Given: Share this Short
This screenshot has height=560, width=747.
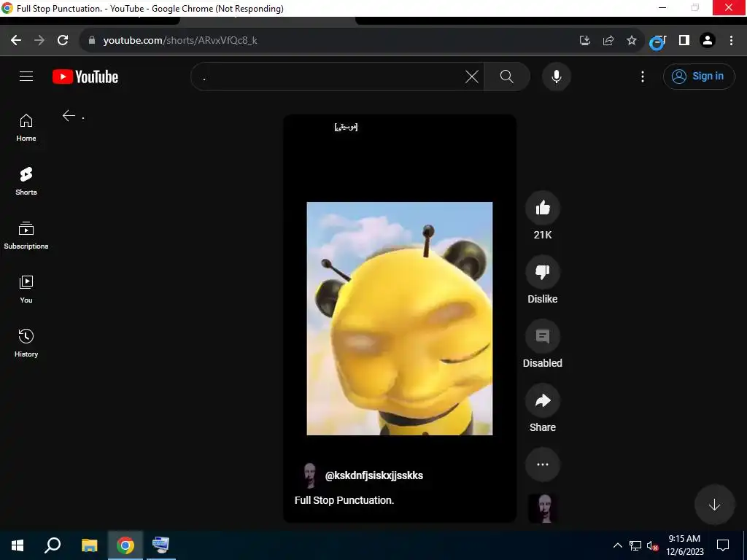Looking at the screenshot, I should [543, 400].
